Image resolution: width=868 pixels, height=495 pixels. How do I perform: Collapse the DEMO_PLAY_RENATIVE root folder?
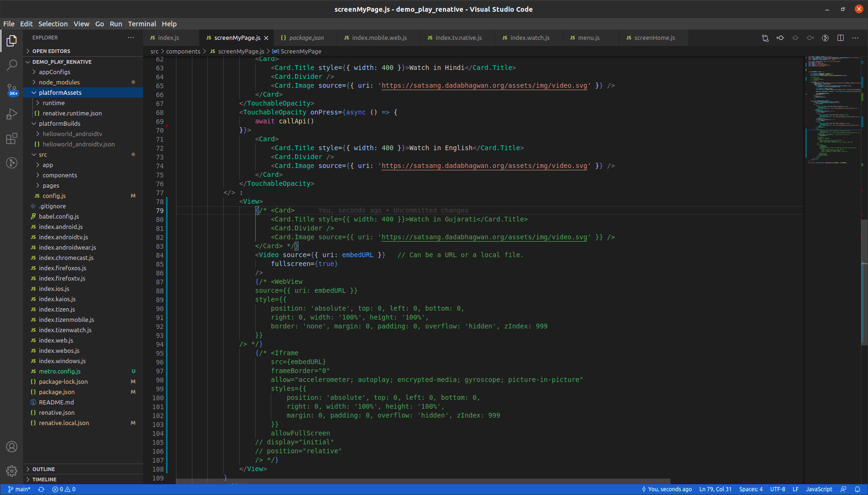83,62
